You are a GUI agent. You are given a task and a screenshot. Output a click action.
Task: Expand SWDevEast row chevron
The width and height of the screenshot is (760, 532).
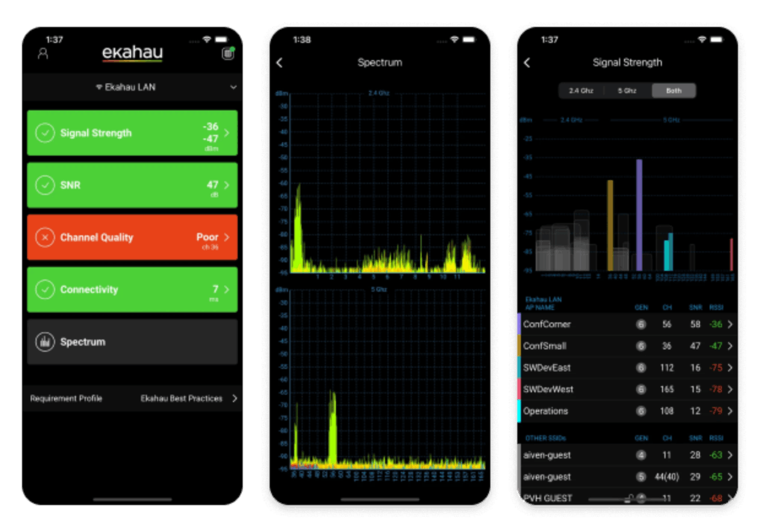tap(730, 368)
